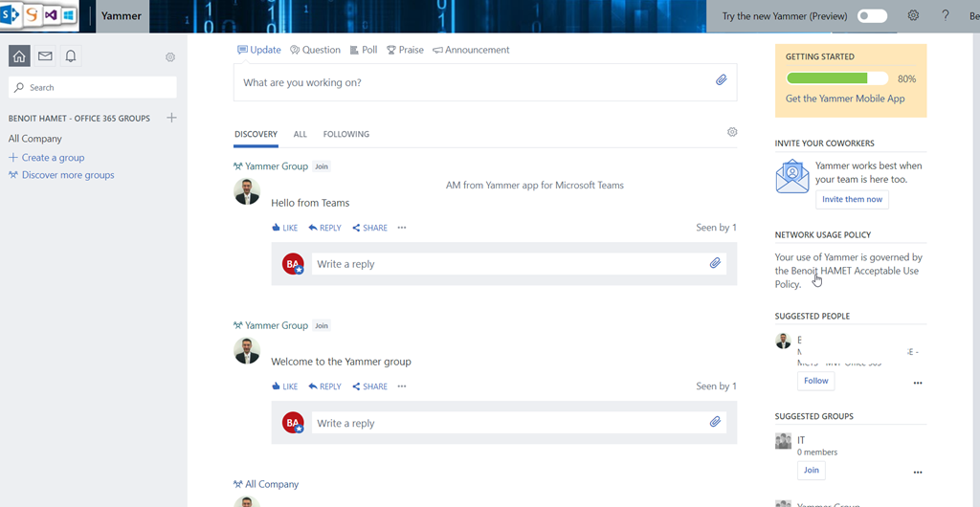
Task: Open more options for suggested person
Action: [x=918, y=383]
